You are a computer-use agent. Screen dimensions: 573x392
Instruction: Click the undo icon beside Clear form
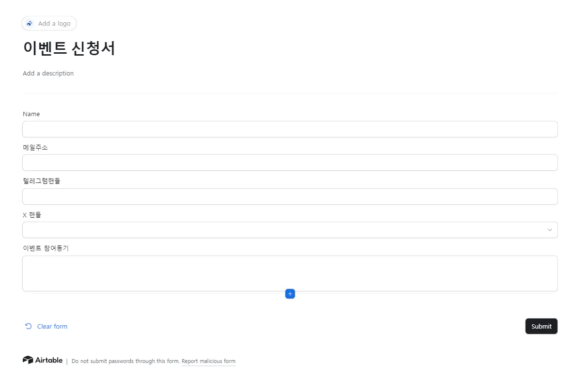pos(28,326)
